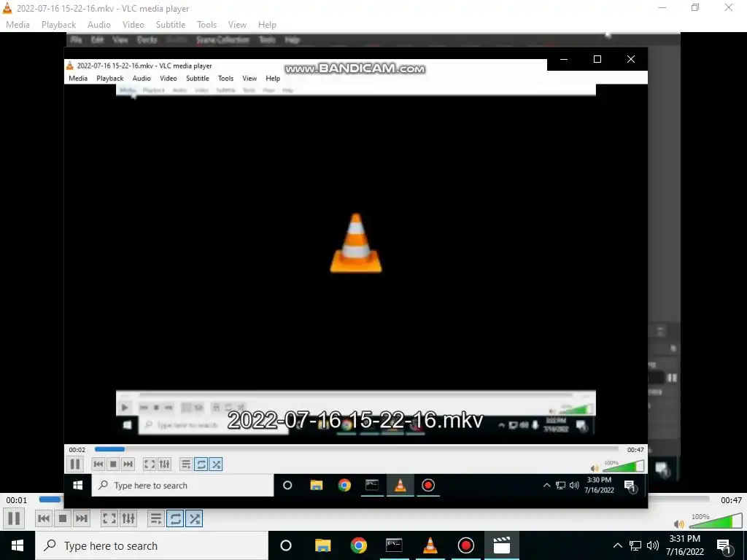Image resolution: width=747 pixels, height=560 pixels.
Task: Open the Help menu in the outer VLC window
Action: [x=267, y=25]
